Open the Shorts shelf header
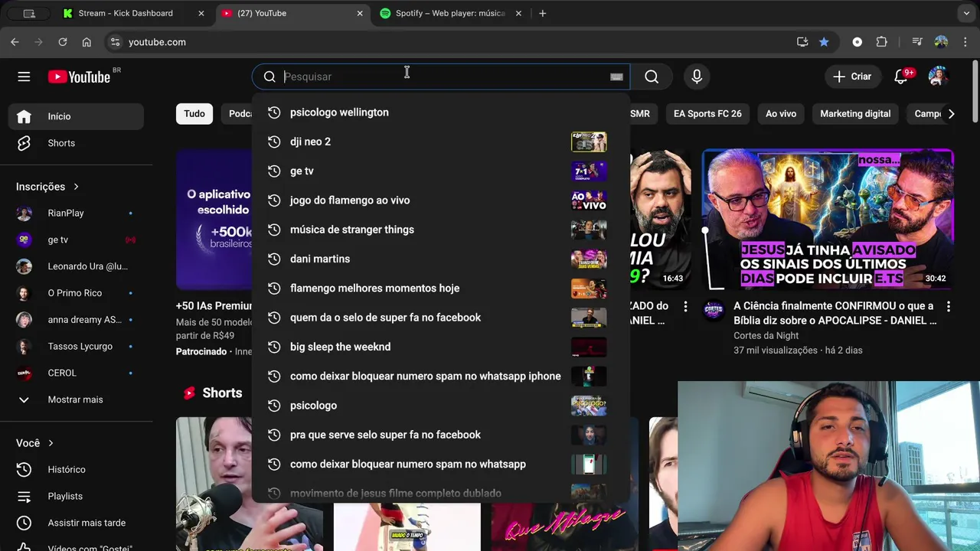The width and height of the screenshot is (980, 551). (213, 393)
